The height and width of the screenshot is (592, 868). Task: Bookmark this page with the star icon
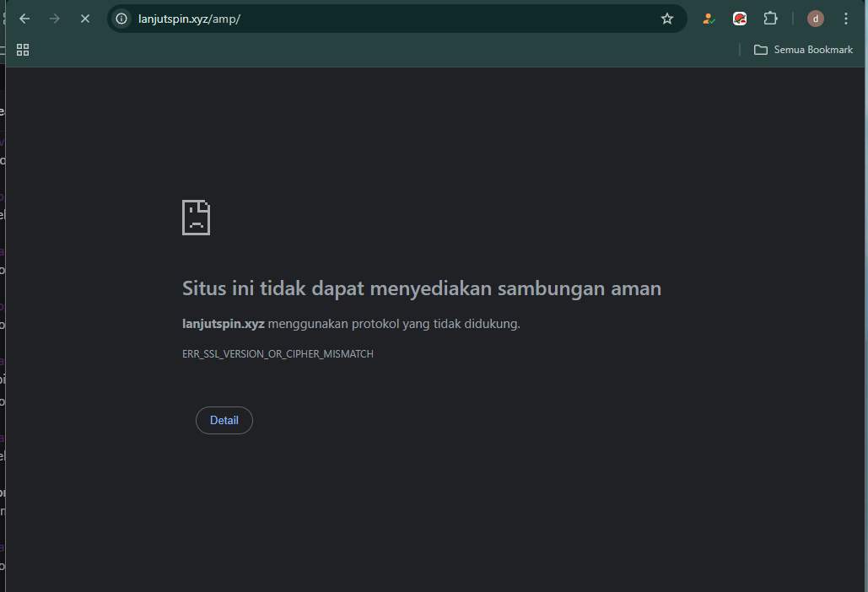667,19
